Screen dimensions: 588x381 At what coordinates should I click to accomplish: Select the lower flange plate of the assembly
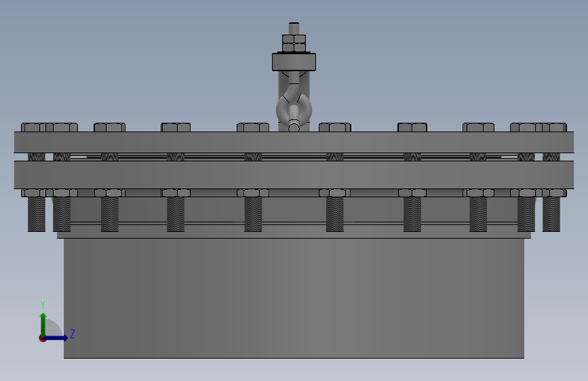point(294,175)
